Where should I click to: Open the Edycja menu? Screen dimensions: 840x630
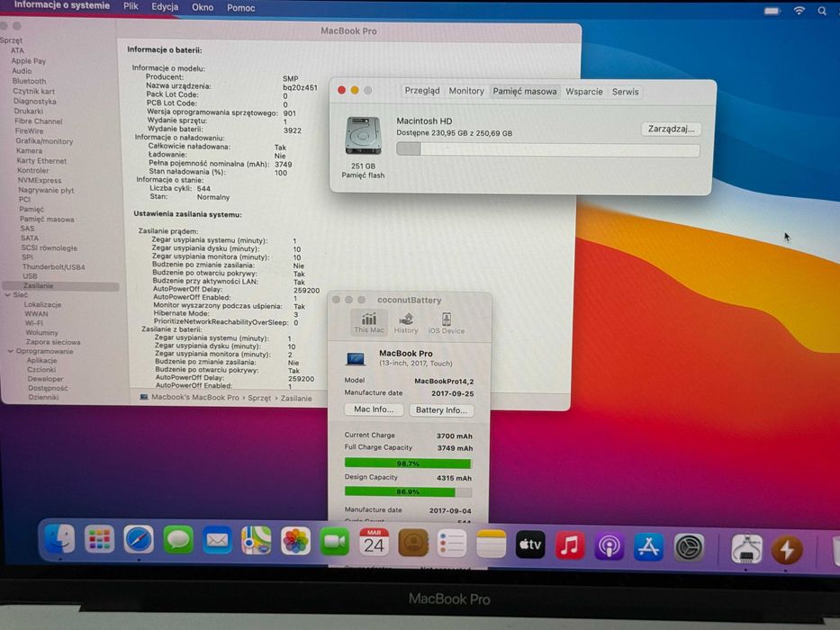click(165, 7)
